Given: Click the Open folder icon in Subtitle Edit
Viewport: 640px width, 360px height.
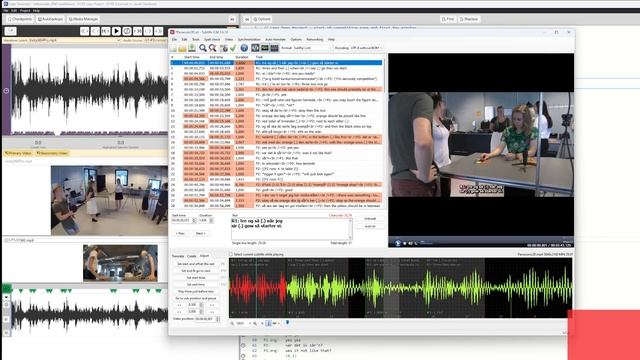Looking at the screenshot, I should pos(182,48).
